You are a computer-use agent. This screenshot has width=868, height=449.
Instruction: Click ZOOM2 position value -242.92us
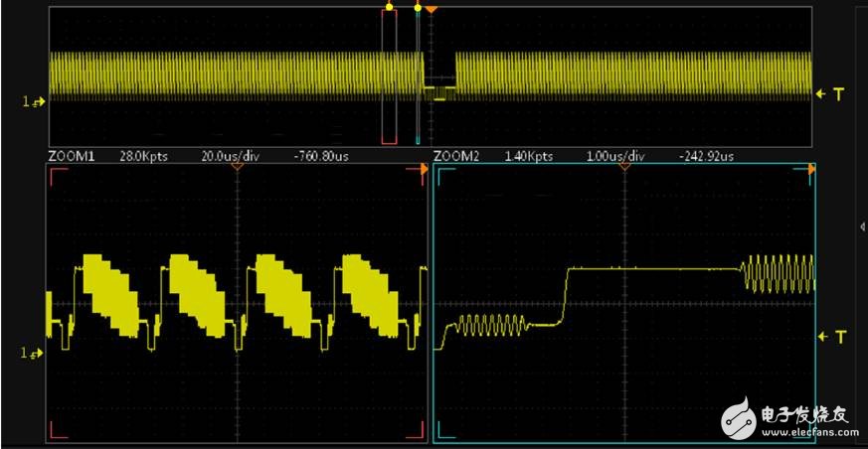[706, 157]
